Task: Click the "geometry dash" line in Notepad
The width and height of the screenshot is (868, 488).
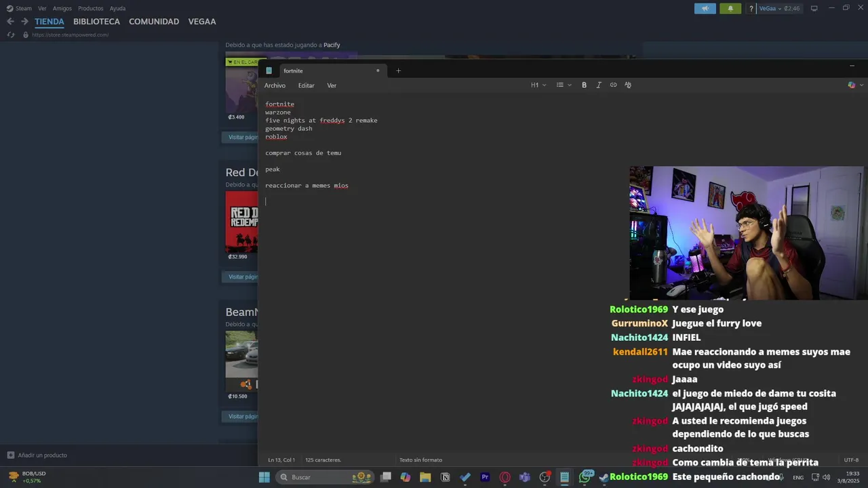Action: 289,129
